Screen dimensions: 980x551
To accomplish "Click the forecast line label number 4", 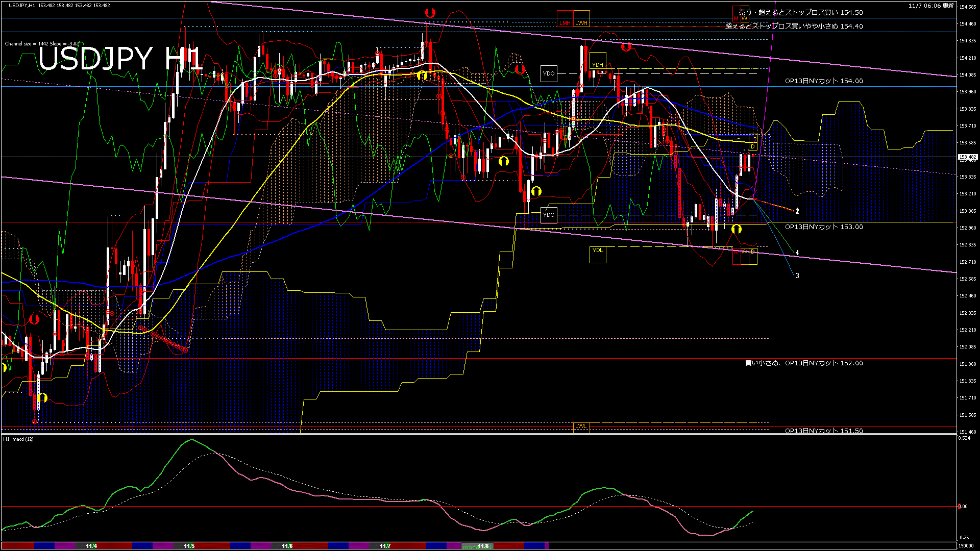I will point(797,253).
